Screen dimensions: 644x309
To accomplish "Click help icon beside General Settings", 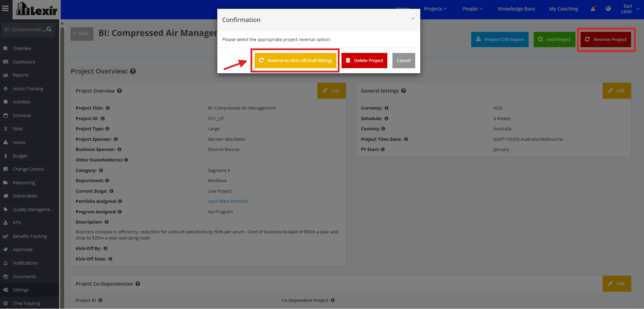I will (x=404, y=91).
